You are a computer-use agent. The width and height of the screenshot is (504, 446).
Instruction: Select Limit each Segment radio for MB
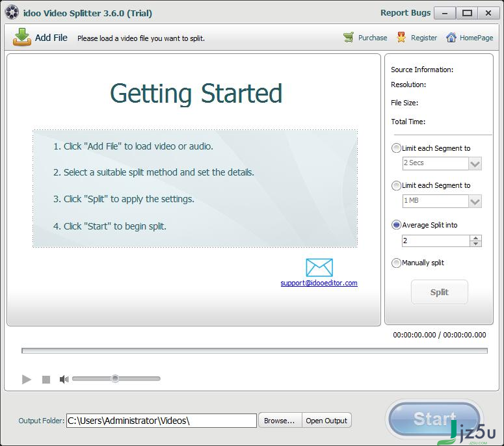396,185
